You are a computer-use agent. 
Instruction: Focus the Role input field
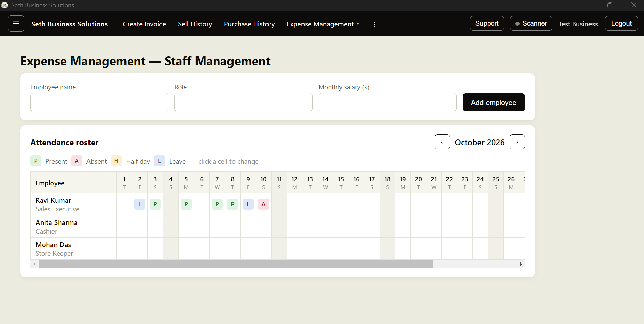243,102
